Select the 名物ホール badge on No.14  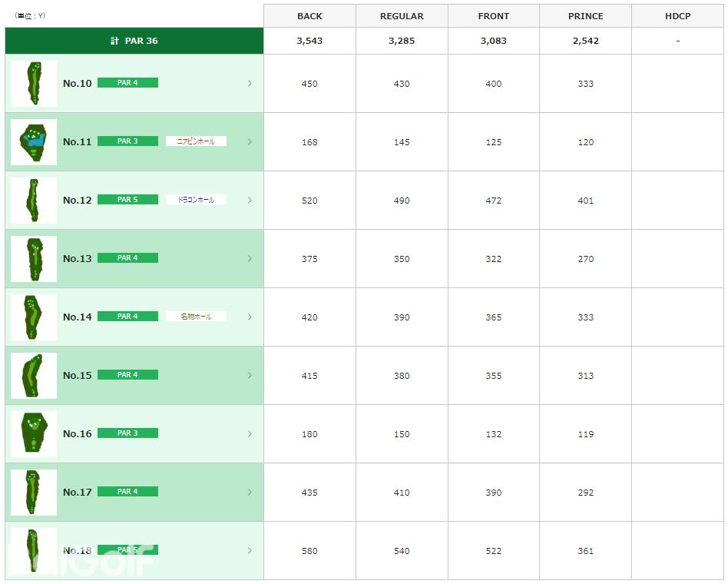tap(196, 317)
